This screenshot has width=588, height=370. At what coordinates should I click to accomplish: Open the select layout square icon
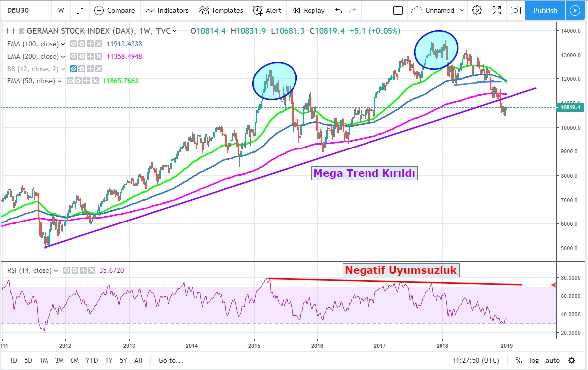click(398, 10)
